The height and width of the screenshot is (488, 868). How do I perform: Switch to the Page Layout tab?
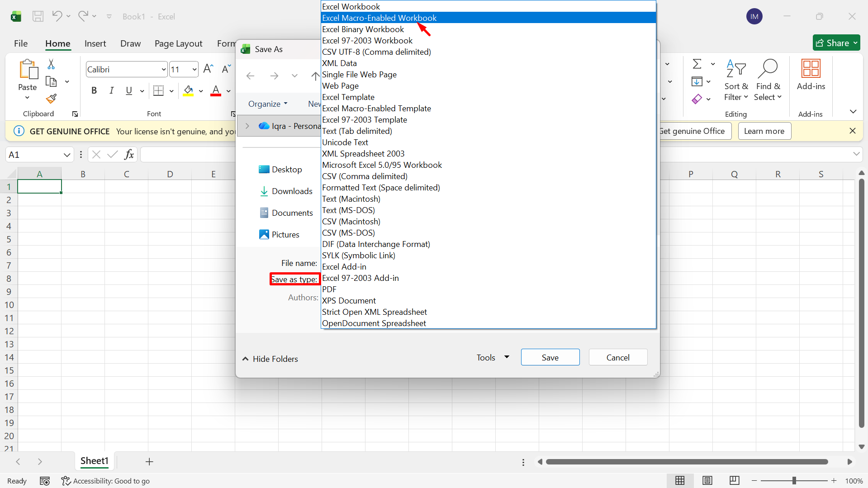178,43
